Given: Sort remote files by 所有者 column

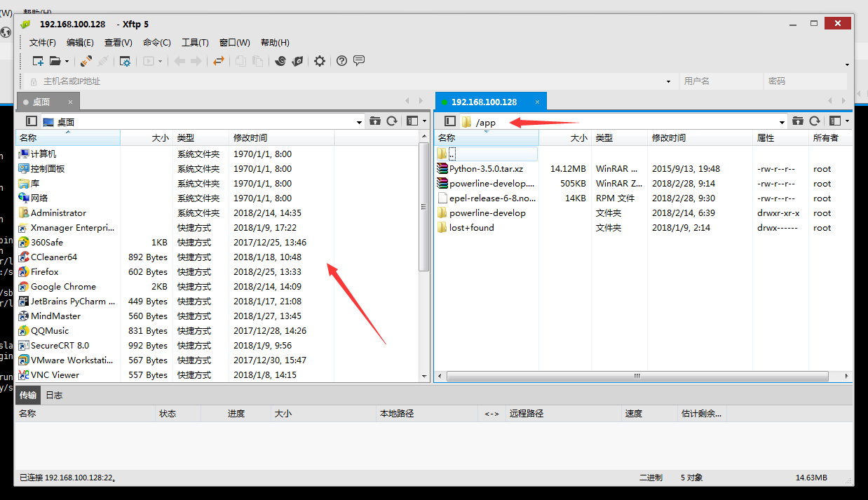Looking at the screenshot, I should [830, 138].
